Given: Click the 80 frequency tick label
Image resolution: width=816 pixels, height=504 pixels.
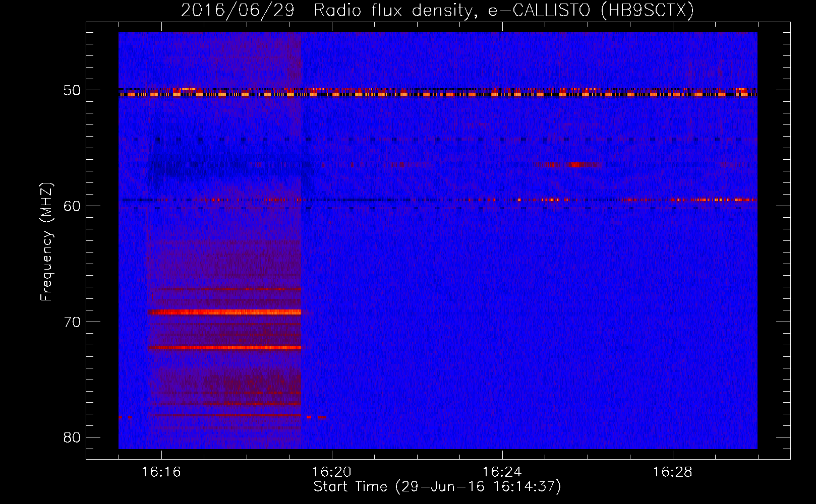Looking at the screenshot, I should coord(72,437).
